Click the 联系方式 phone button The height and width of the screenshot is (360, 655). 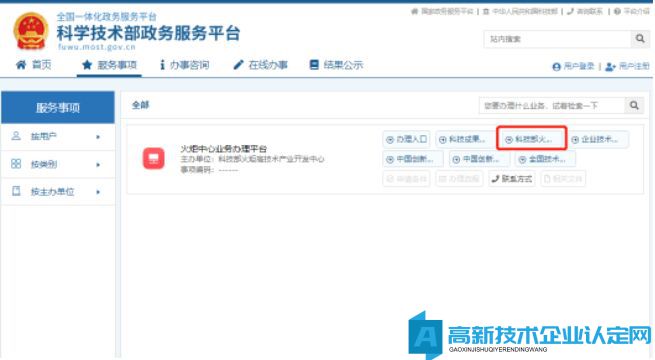point(512,179)
